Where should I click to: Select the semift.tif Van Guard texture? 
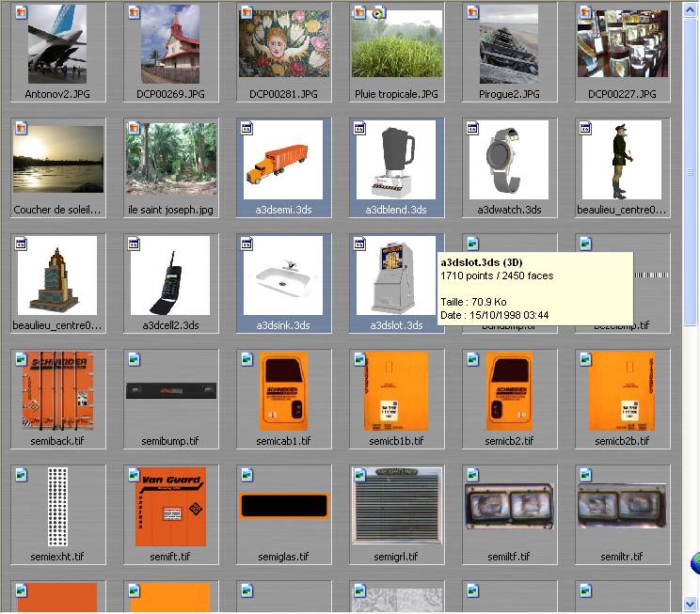170,507
